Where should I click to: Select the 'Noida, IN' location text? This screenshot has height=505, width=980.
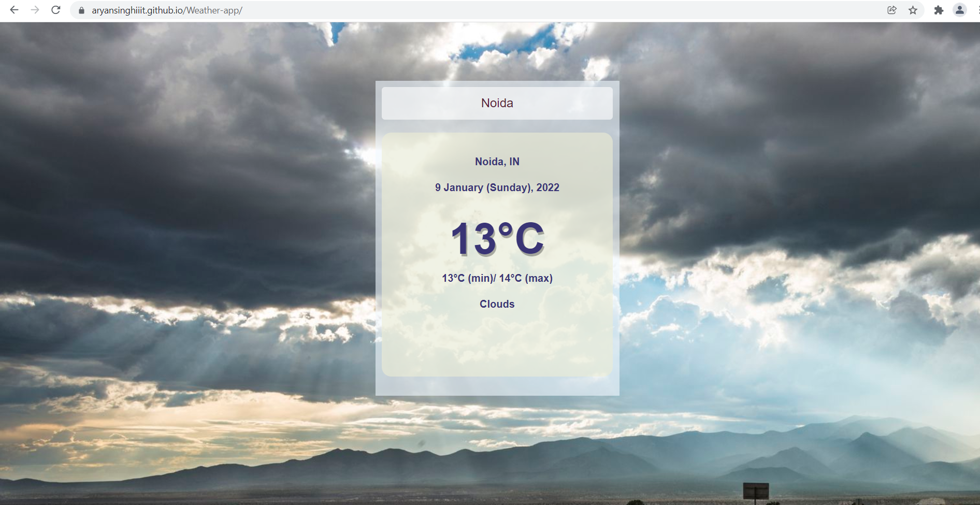(x=497, y=162)
